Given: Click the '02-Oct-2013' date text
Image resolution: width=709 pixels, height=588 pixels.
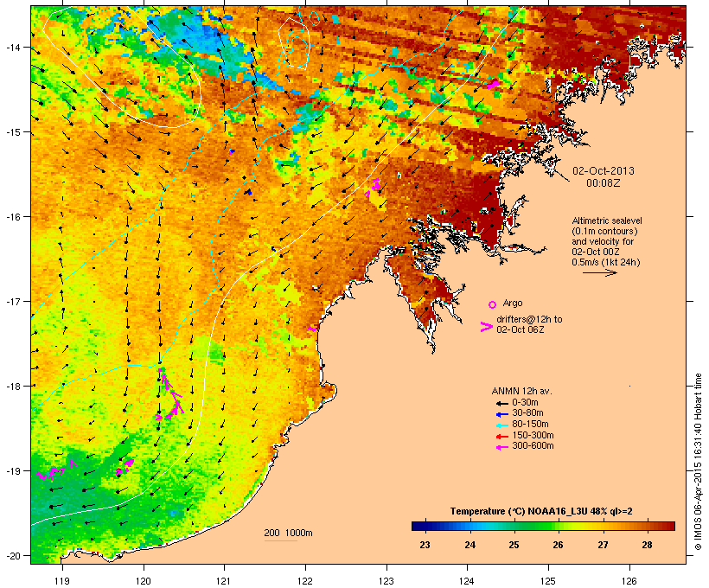Looking at the screenshot, I should [604, 171].
